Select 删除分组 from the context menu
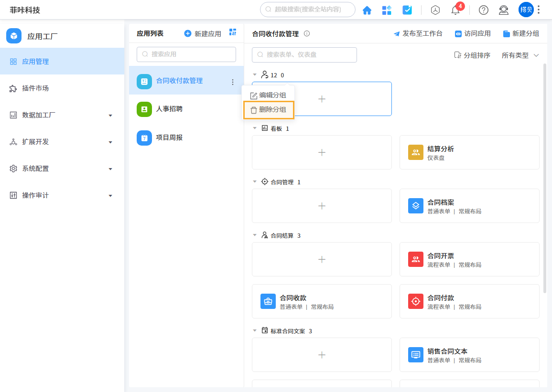The width and height of the screenshot is (552, 392). (x=269, y=110)
